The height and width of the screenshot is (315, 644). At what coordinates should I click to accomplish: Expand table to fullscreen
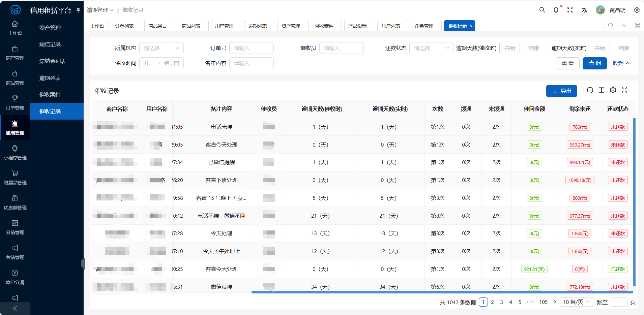624,90
